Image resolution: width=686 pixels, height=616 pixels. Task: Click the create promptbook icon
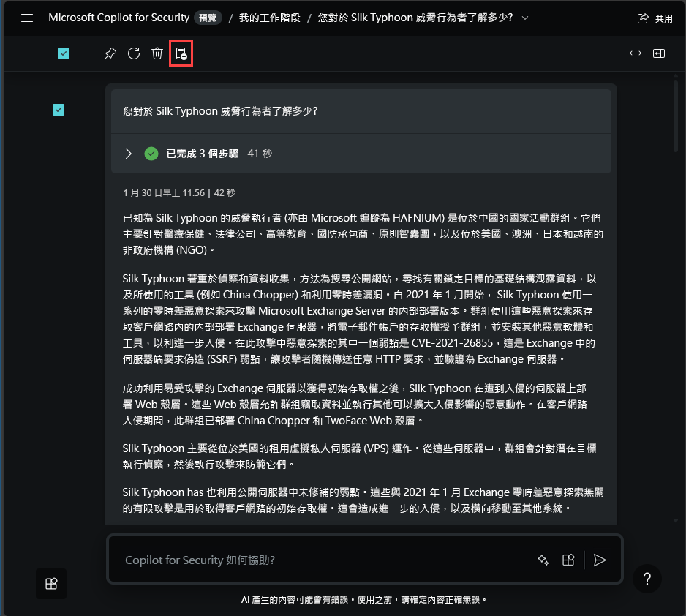[x=181, y=53]
